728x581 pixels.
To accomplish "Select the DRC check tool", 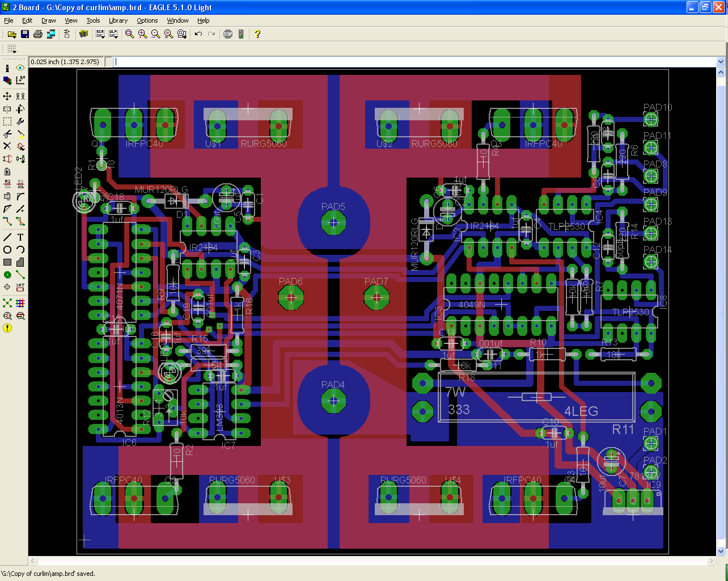I will tap(20, 315).
